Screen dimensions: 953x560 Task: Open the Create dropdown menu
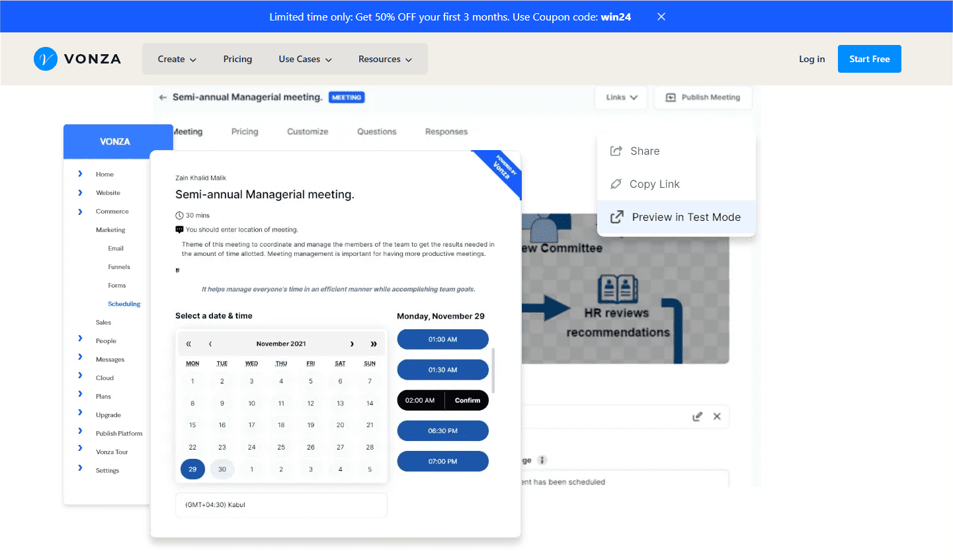pyautogui.click(x=177, y=59)
